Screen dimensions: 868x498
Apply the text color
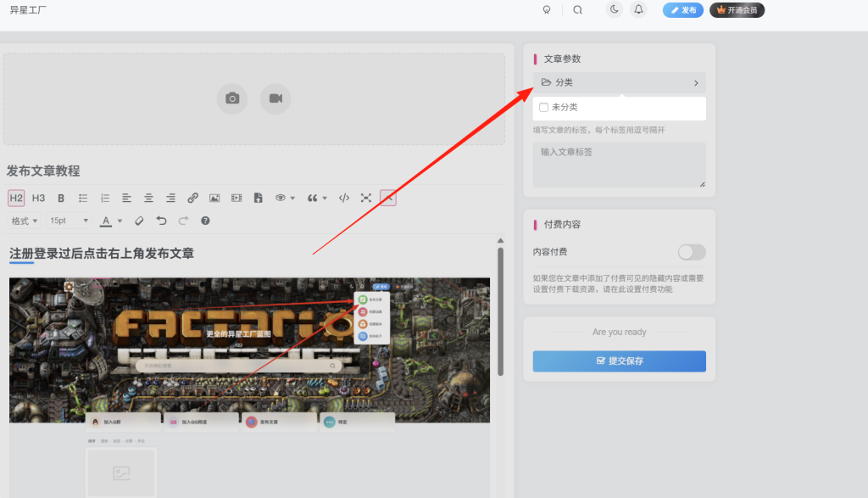click(x=106, y=221)
